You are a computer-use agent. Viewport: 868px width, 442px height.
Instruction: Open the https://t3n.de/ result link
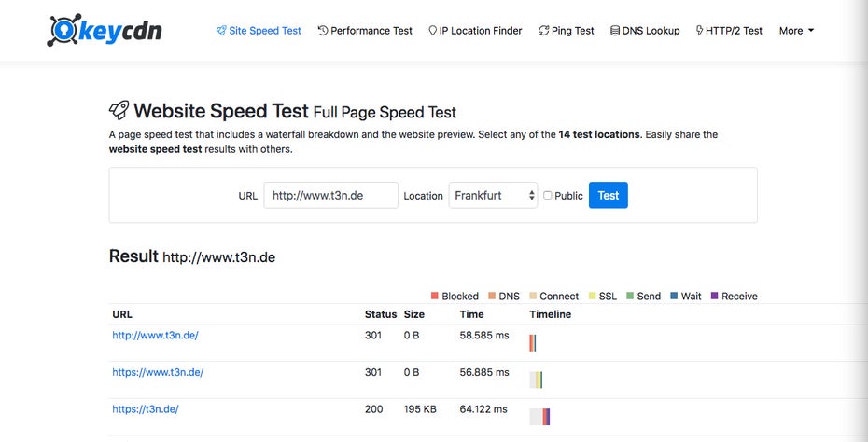pyautogui.click(x=146, y=409)
